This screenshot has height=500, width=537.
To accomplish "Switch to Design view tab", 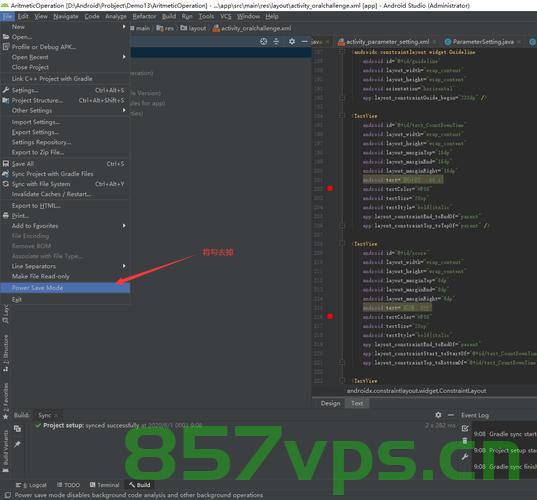I will pyautogui.click(x=330, y=403).
